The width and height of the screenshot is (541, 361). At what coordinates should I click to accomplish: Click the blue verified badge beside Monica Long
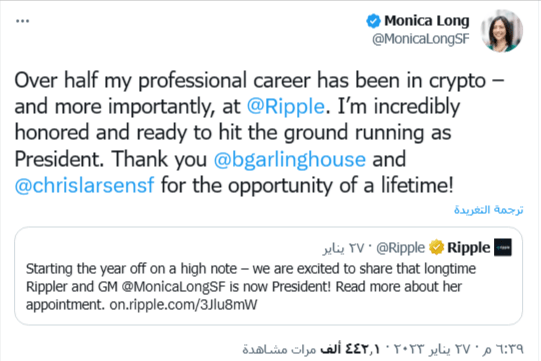pyautogui.click(x=373, y=21)
